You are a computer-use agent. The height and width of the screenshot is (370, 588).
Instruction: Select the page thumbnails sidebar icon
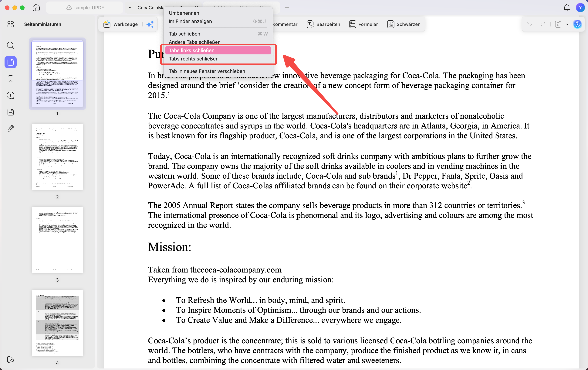point(11,62)
